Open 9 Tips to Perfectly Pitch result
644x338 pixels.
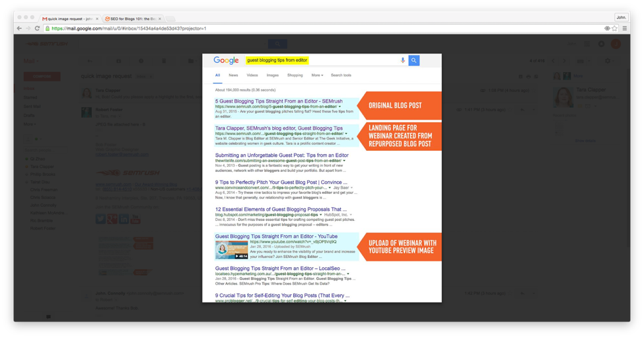(x=281, y=182)
